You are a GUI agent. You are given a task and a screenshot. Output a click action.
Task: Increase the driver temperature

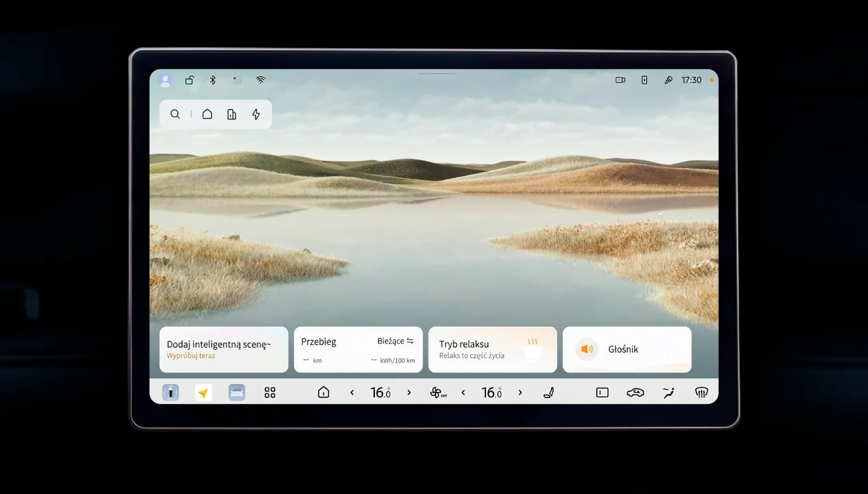(x=409, y=392)
